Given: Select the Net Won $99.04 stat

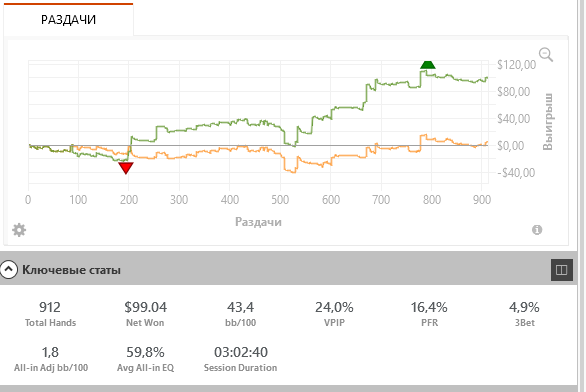Looking at the screenshot, I should [145, 314].
